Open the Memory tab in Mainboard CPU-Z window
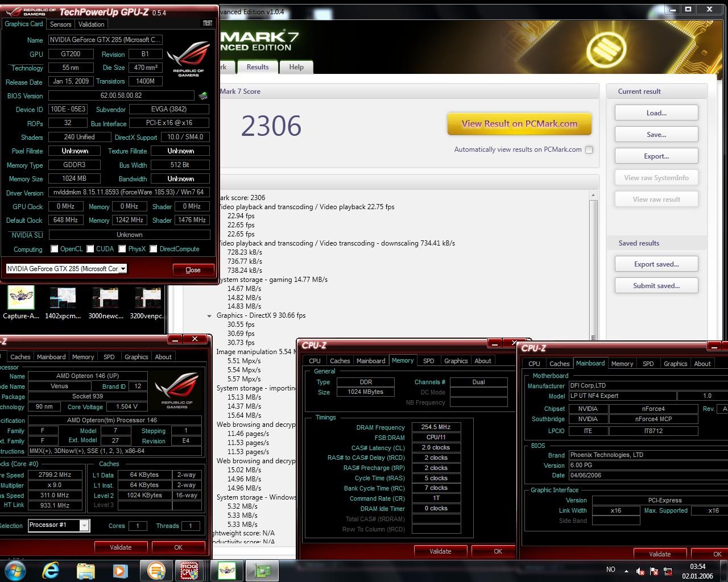The width and height of the screenshot is (728, 582). [x=622, y=364]
